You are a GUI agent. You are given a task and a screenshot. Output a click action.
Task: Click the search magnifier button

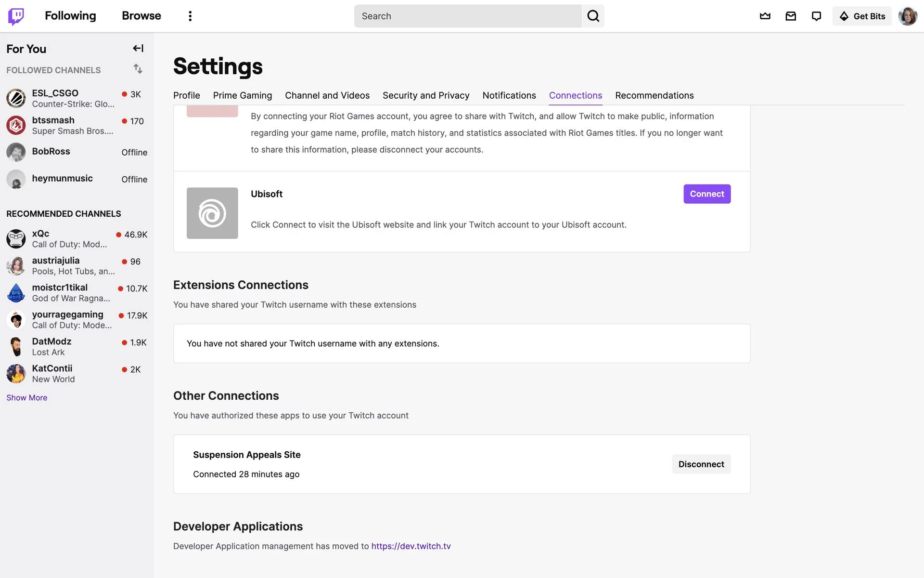(x=593, y=16)
